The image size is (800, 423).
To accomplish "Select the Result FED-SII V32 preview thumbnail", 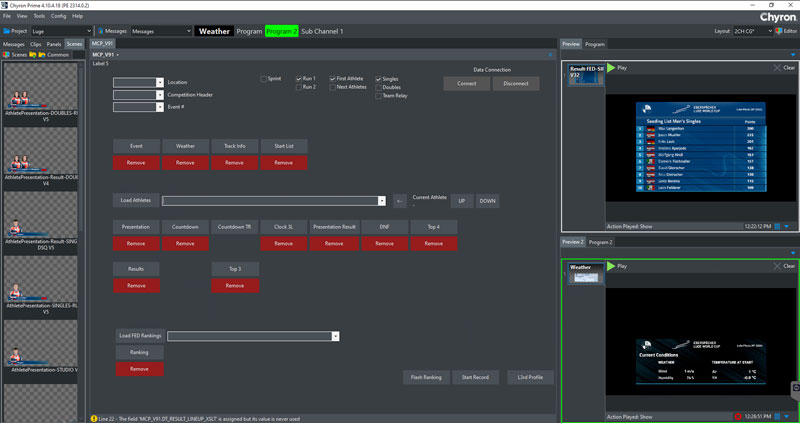I will (586, 75).
